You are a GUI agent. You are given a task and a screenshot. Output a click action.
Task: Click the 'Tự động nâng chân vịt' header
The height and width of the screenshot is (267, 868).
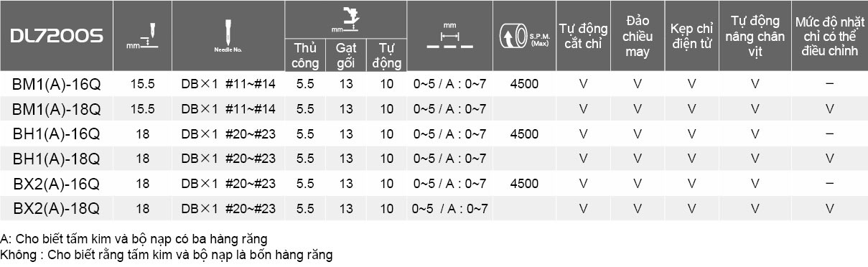click(755, 36)
